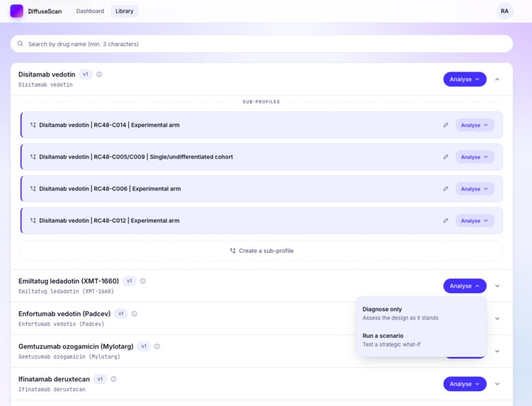
Task: Edit the RC48-C006 Experimental arm sub-profile
Action: tap(446, 188)
